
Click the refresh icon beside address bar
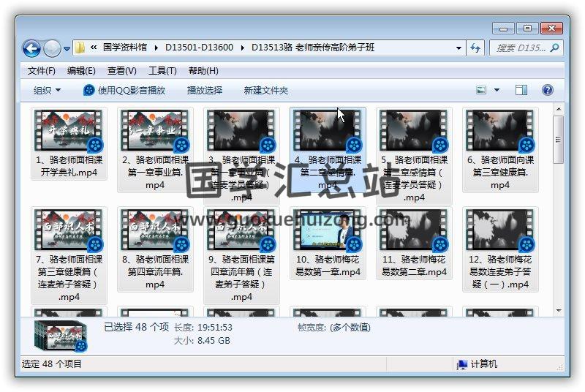[476, 48]
